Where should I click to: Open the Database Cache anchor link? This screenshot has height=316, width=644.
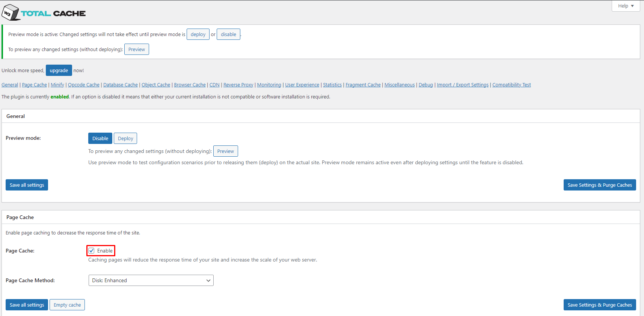[121, 85]
